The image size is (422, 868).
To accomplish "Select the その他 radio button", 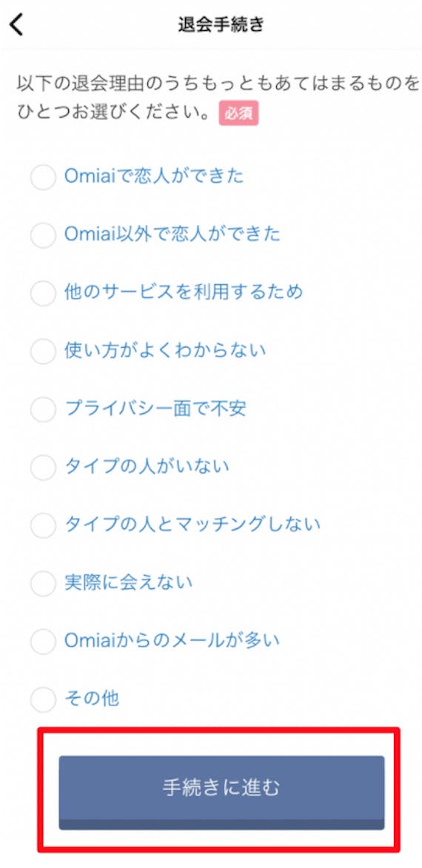I will tap(43, 699).
